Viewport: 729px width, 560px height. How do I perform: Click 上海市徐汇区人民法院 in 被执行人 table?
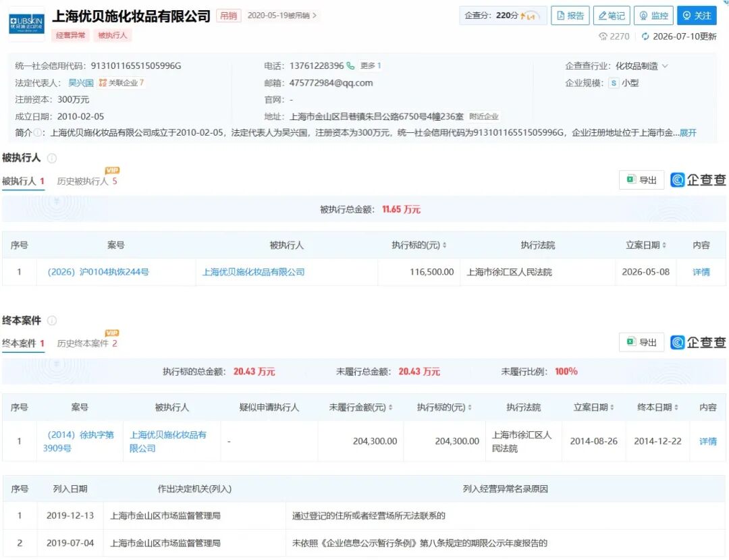pyautogui.click(x=509, y=272)
